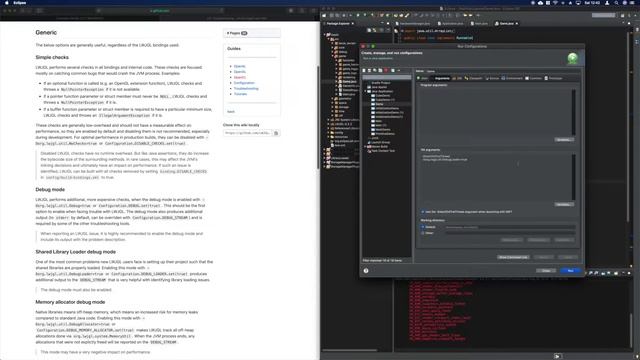Image resolution: width=640 pixels, height=360 pixels.
Task: Select Game under Java Application
Action: tap(380, 104)
